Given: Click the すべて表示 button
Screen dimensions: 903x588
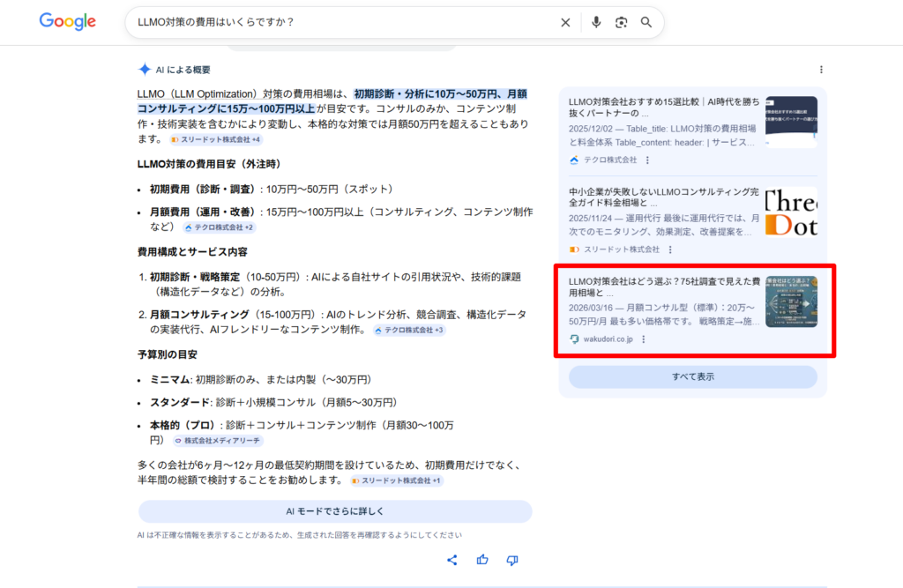Looking at the screenshot, I should tap(693, 377).
